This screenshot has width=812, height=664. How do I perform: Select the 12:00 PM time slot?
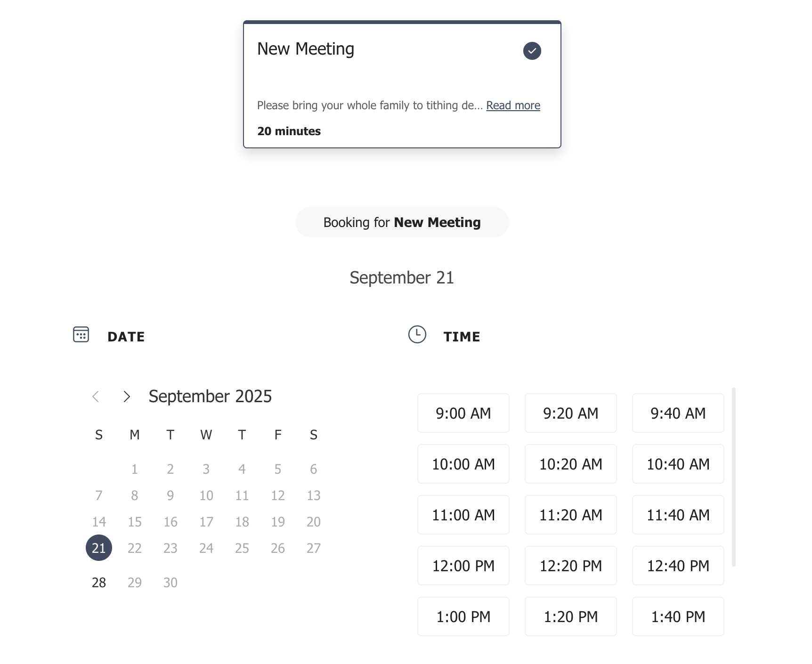pos(463,566)
